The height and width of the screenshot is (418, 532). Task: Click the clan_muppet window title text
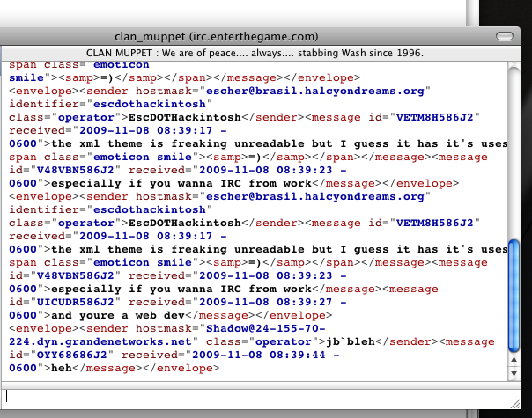pos(217,36)
